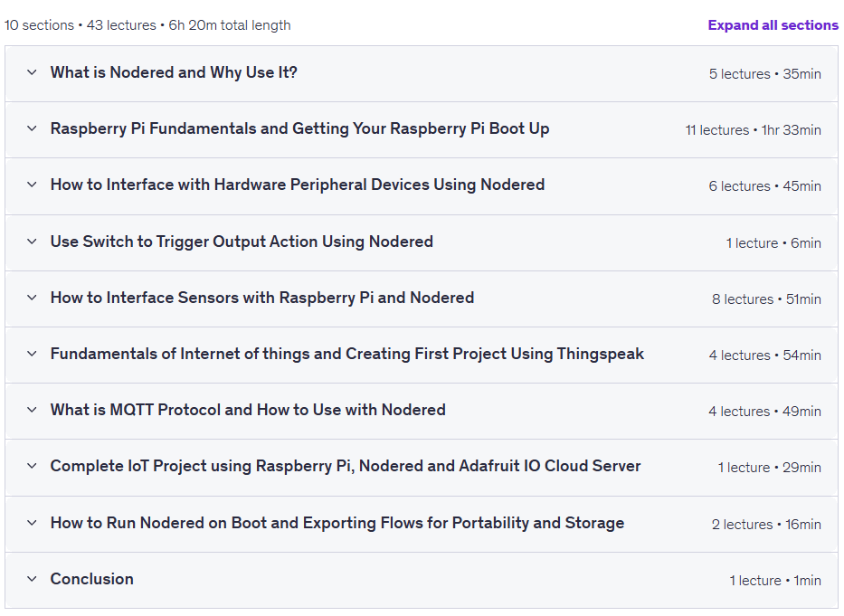Click the 1 lecture • 1min label
844x616 pixels.
tap(775, 580)
